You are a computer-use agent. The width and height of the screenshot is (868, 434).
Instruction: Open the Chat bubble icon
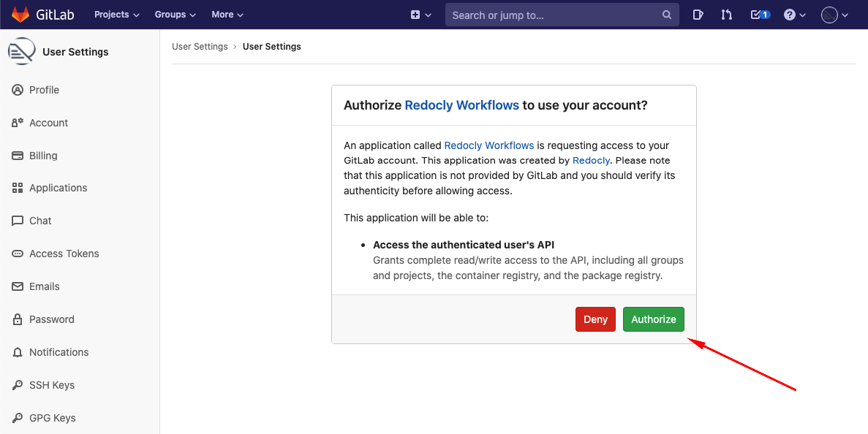[x=18, y=221]
